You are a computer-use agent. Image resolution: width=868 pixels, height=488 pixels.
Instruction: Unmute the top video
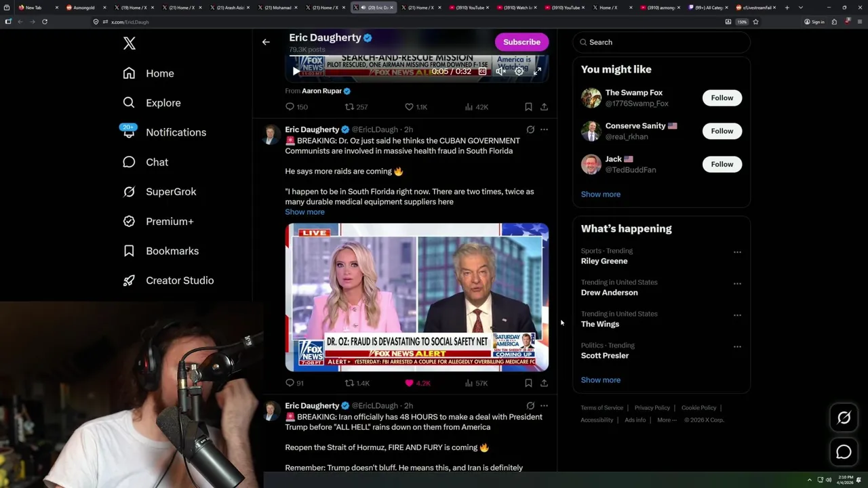[500, 71]
